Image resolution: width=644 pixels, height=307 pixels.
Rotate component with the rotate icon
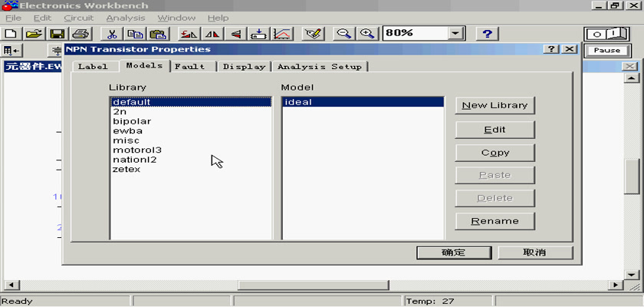(x=189, y=34)
